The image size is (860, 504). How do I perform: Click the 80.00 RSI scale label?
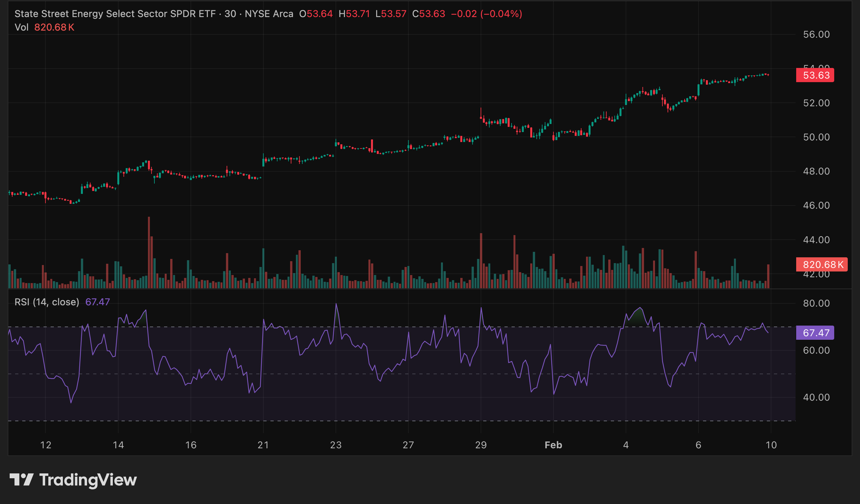tap(816, 303)
